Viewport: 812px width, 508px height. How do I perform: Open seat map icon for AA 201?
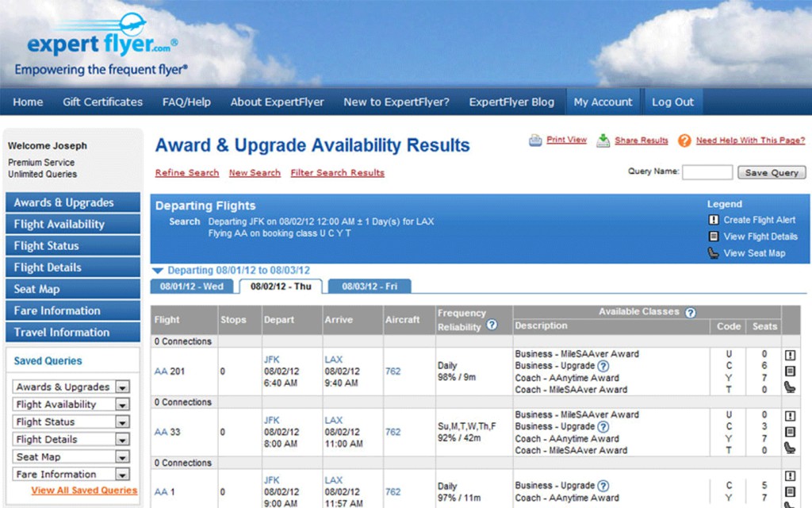[790, 387]
